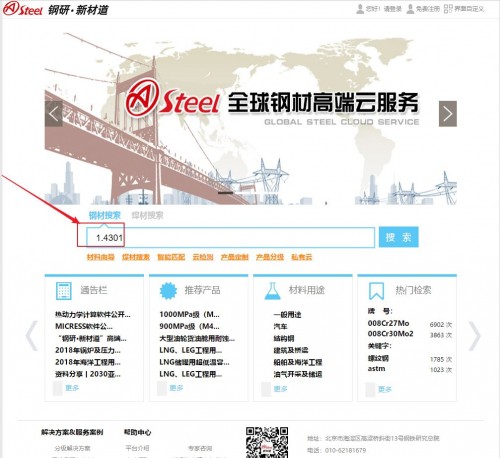Open product 大型油轮货油舱用耐蚀...
Image resolution: width=500 pixels, height=458 pixels.
pyautogui.click(x=197, y=338)
